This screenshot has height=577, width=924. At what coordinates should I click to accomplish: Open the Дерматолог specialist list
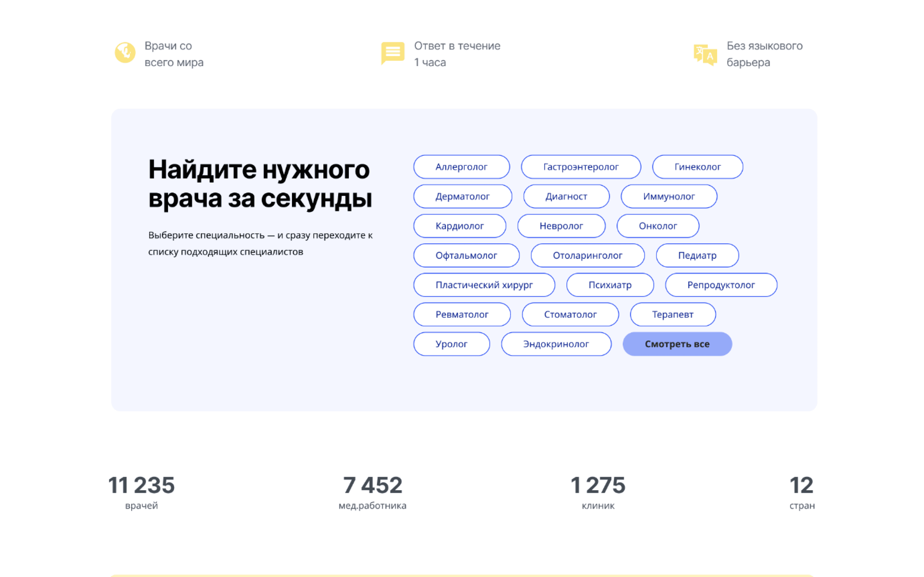point(462,196)
